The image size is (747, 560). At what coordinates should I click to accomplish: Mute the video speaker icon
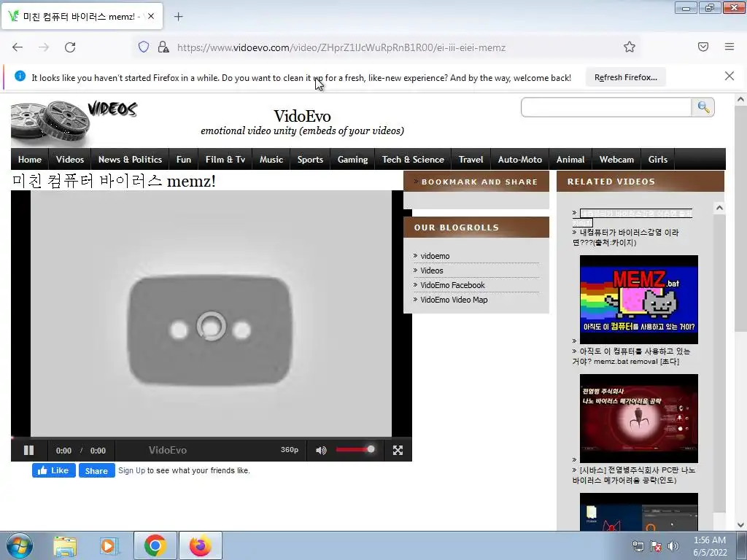pyautogui.click(x=321, y=450)
